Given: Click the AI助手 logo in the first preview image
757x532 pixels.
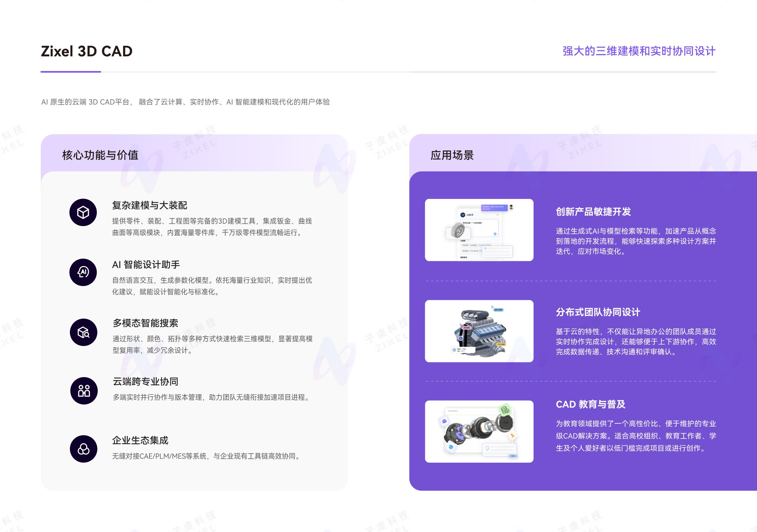Looking at the screenshot, I should point(463,215).
